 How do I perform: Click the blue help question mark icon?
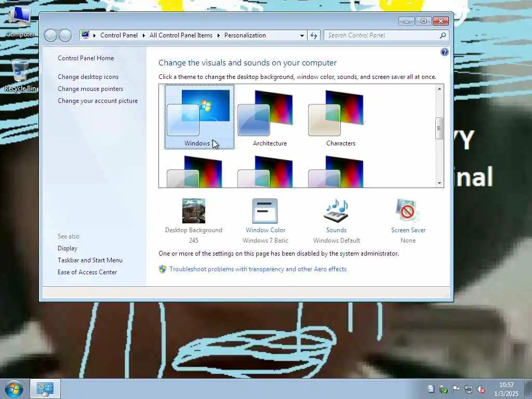445,52
